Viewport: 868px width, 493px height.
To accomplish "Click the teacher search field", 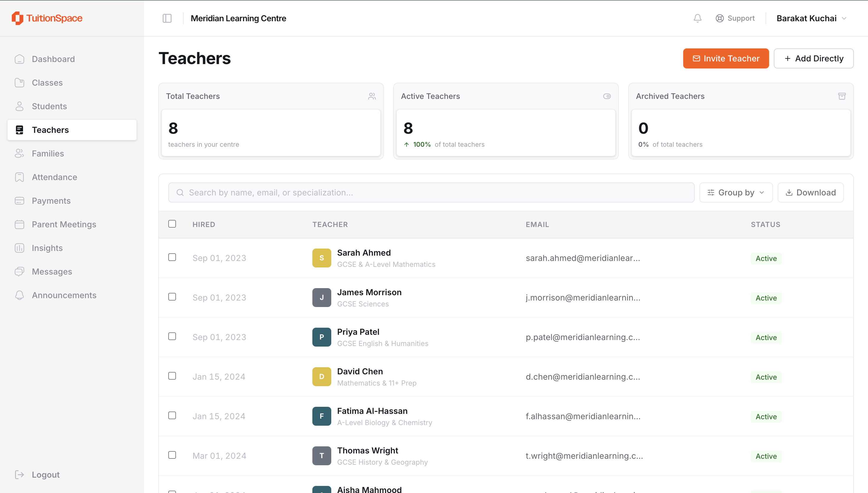I will click(431, 193).
